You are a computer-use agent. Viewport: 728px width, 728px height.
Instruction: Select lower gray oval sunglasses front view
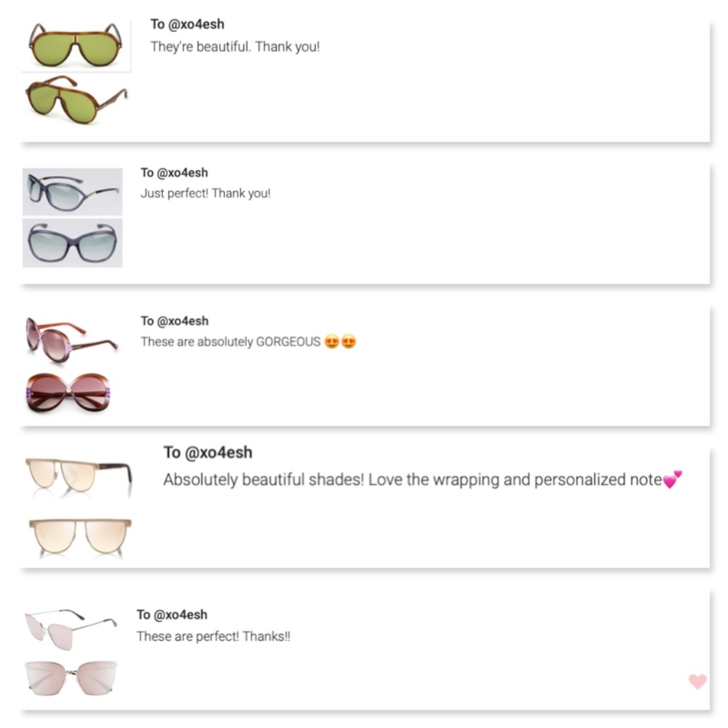coord(72,243)
